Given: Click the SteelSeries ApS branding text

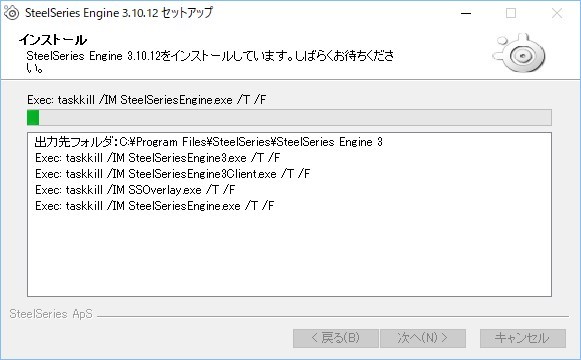Looking at the screenshot, I should tap(51, 314).
